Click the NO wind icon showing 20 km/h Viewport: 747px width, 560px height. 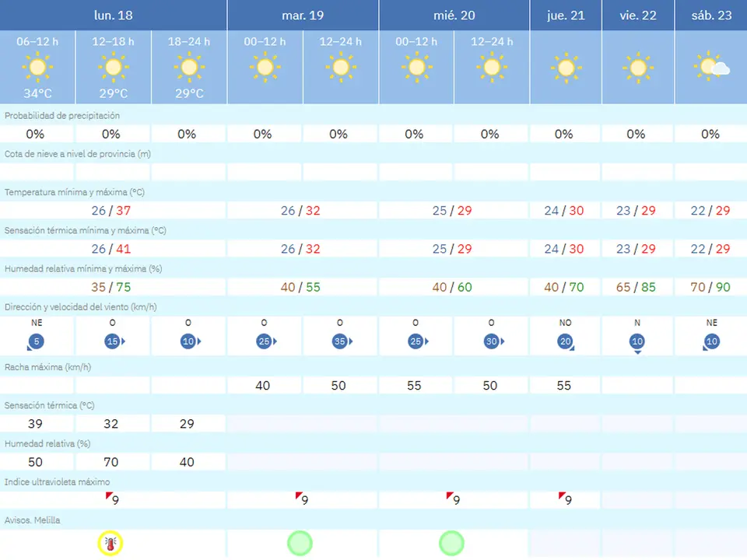point(566,342)
